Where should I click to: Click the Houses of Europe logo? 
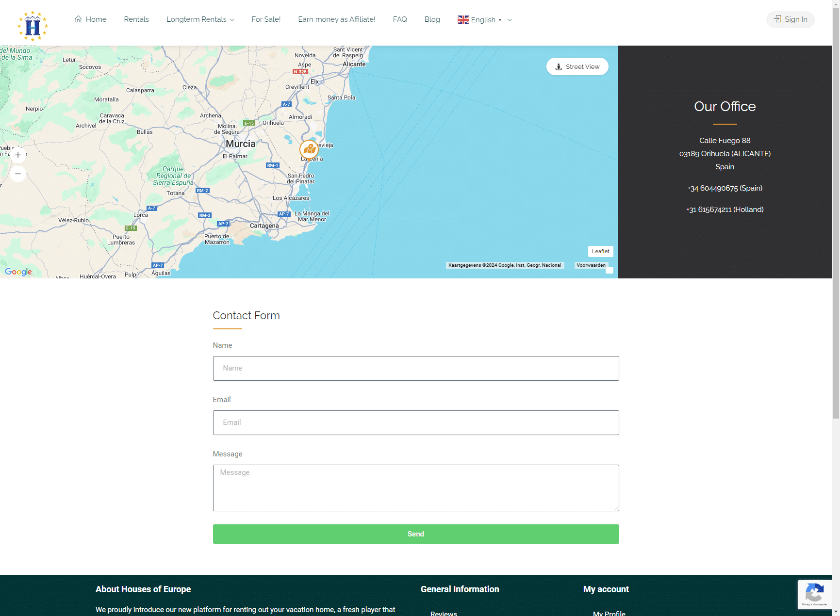(x=33, y=25)
